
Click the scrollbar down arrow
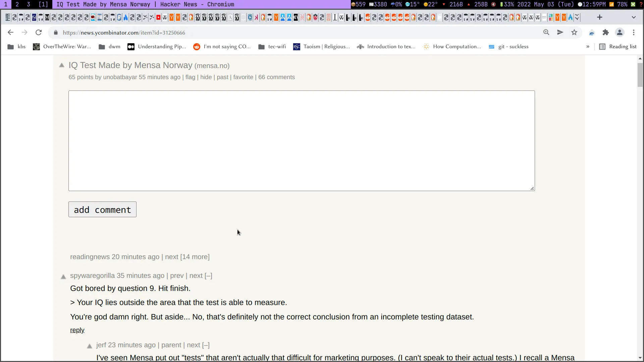pyautogui.click(x=640, y=358)
